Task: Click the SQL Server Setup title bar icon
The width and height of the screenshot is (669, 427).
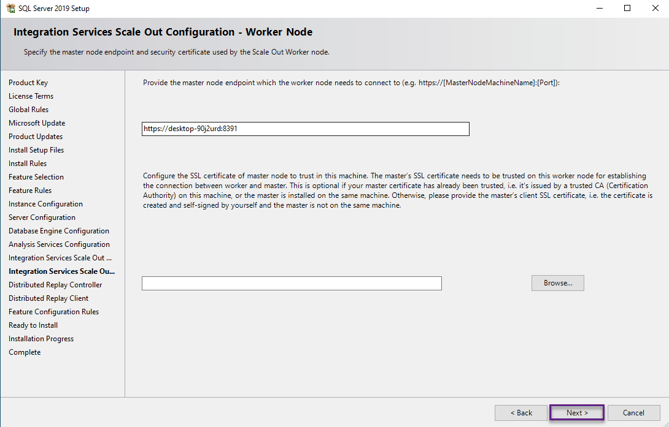Action: click(x=10, y=8)
